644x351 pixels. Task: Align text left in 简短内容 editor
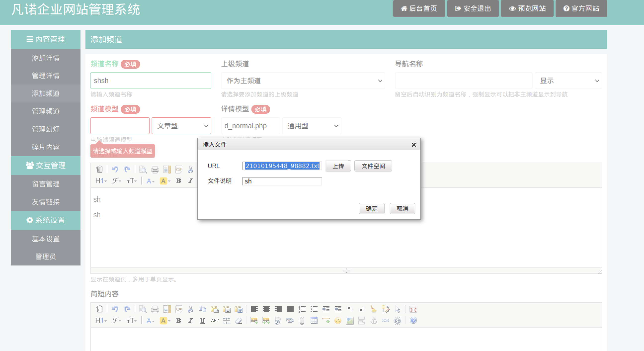[x=254, y=309]
